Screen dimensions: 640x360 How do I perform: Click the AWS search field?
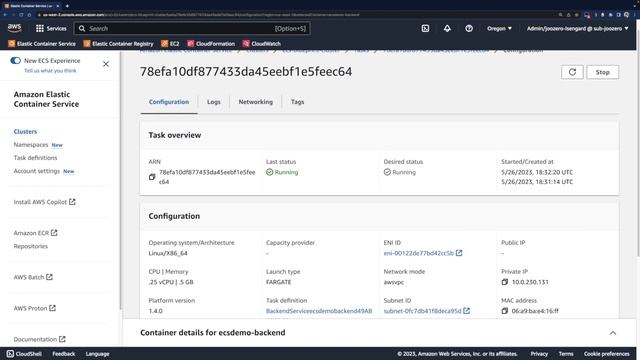point(192,28)
